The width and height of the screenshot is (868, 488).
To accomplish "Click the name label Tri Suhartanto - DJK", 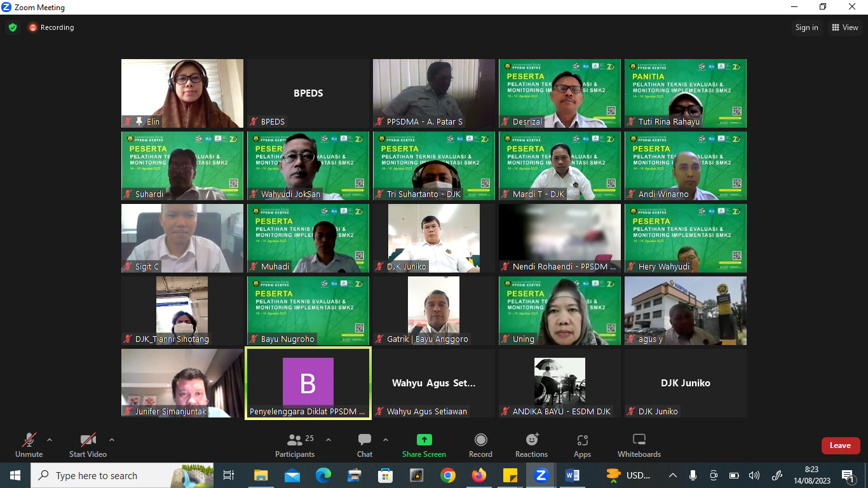I will [x=424, y=194].
